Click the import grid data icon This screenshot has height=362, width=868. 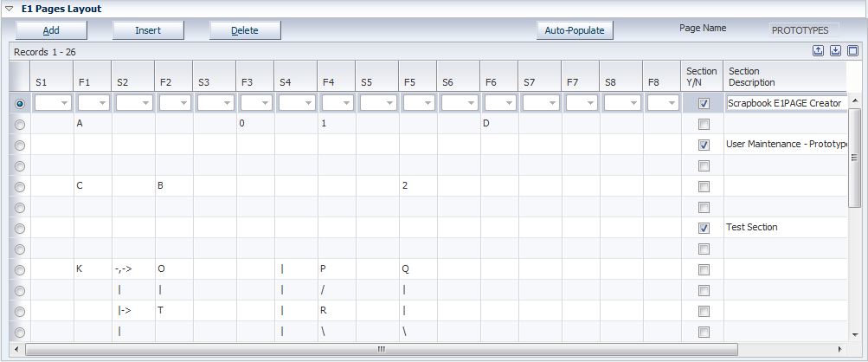coord(835,51)
